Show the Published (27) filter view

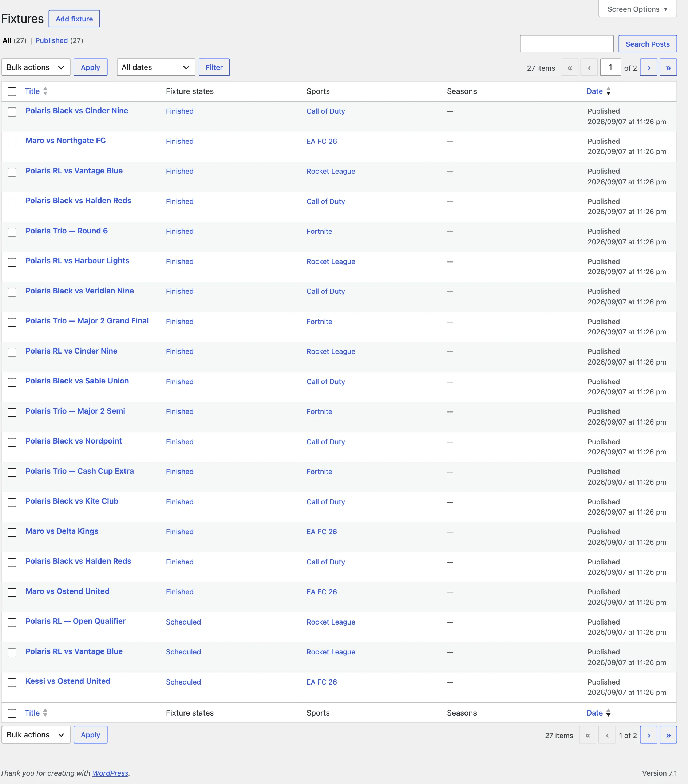pyautogui.click(x=59, y=41)
